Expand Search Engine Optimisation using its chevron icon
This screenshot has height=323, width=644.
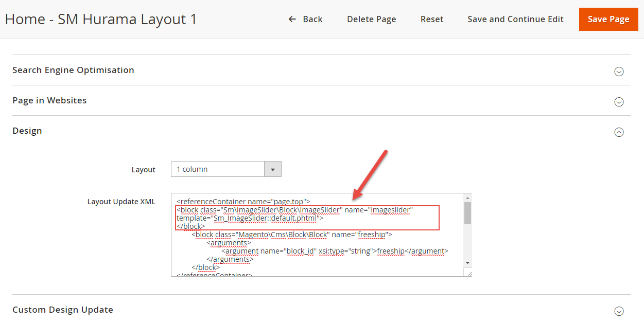[619, 71]
